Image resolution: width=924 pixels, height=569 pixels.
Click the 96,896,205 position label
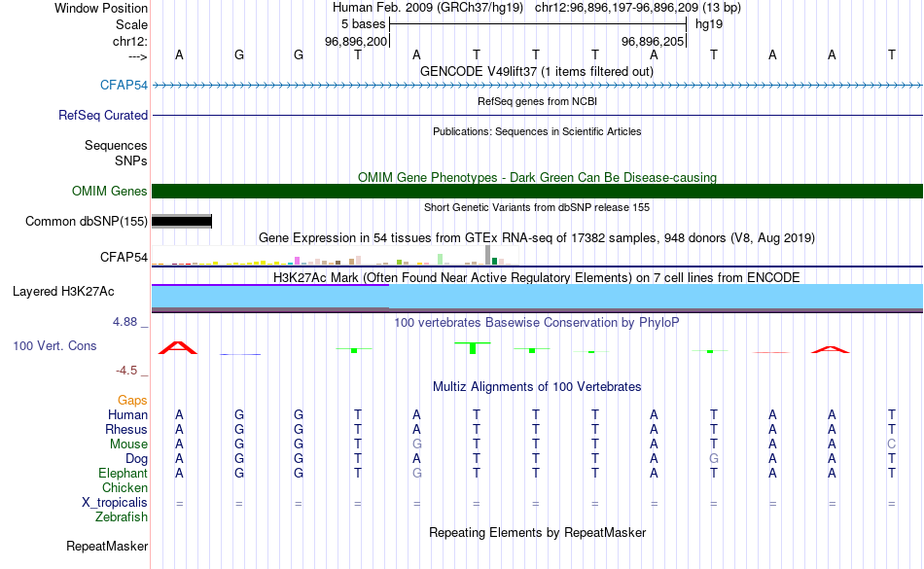pos(653,41)
